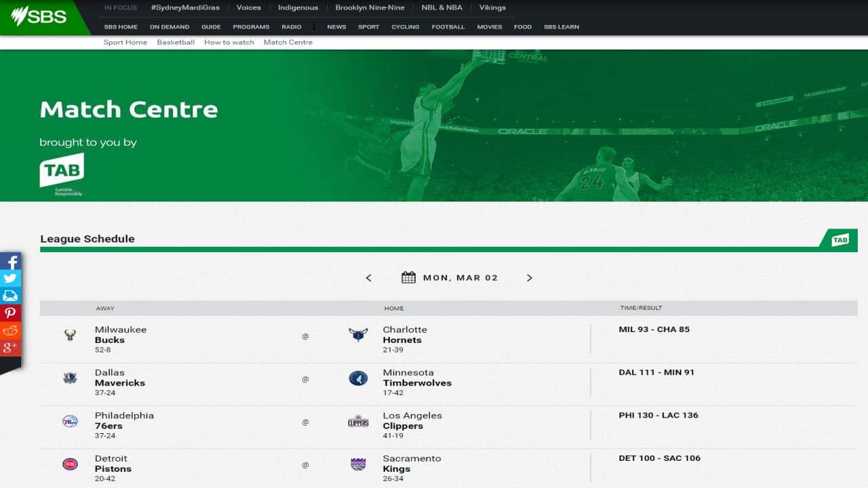
Task: Pin the page with the Pinterest icon
Action: point(10,312)
